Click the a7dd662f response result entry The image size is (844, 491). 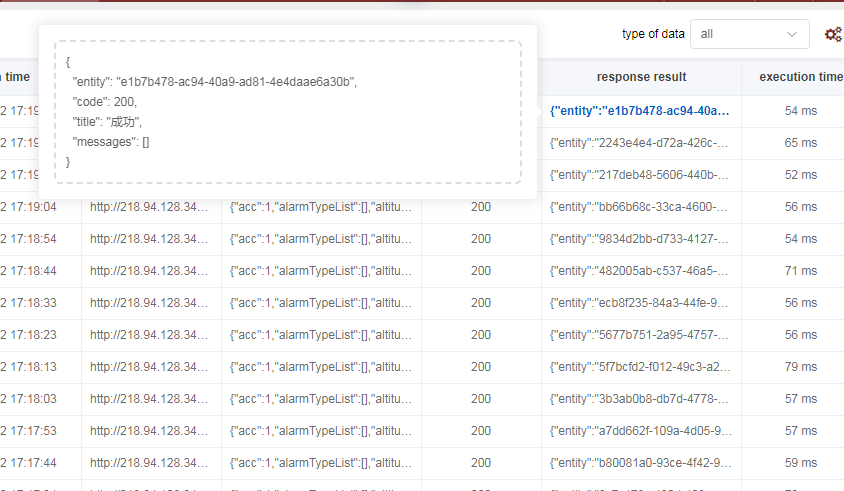pyautogui.click(x=640, y=431)
